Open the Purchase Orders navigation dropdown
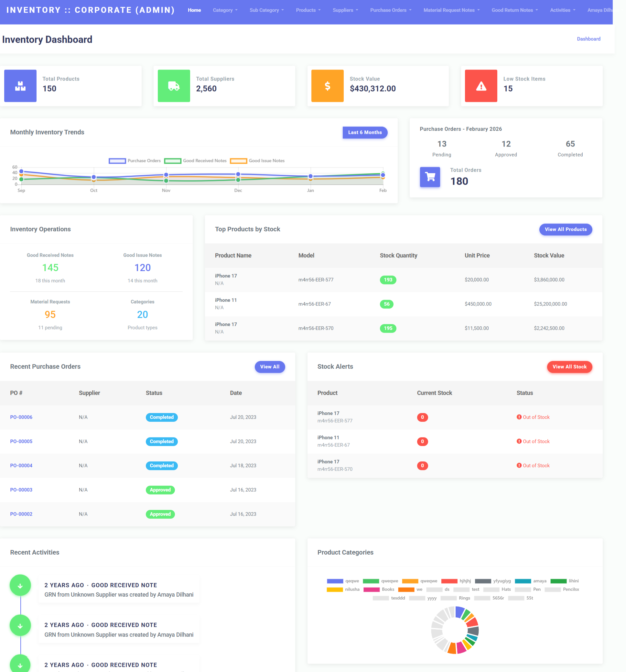Screen dimensions: 626x672 click(391, 10)
